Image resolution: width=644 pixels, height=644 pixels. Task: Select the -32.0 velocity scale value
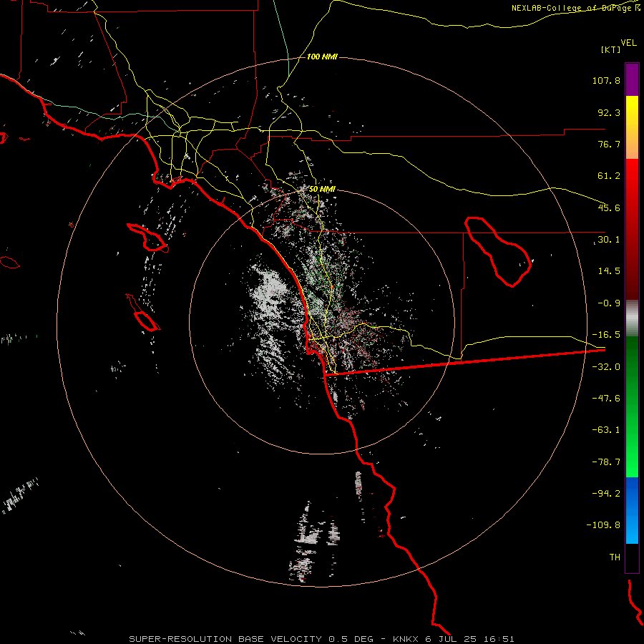click(606, 367)
